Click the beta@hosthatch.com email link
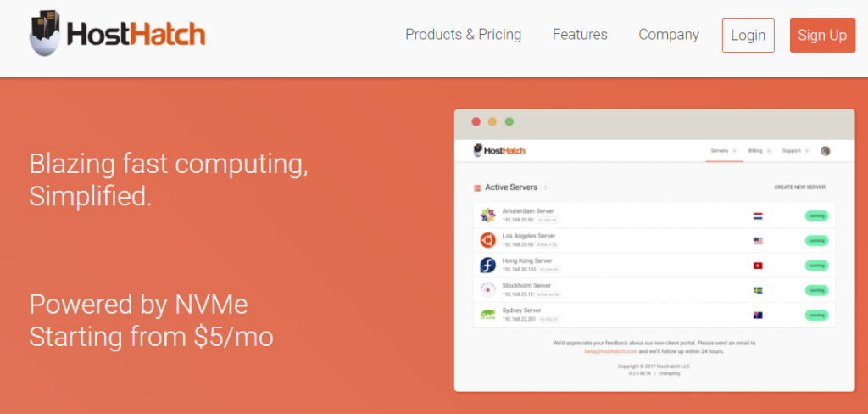This screenshot has height=414, width=868. tap(610, 351)
